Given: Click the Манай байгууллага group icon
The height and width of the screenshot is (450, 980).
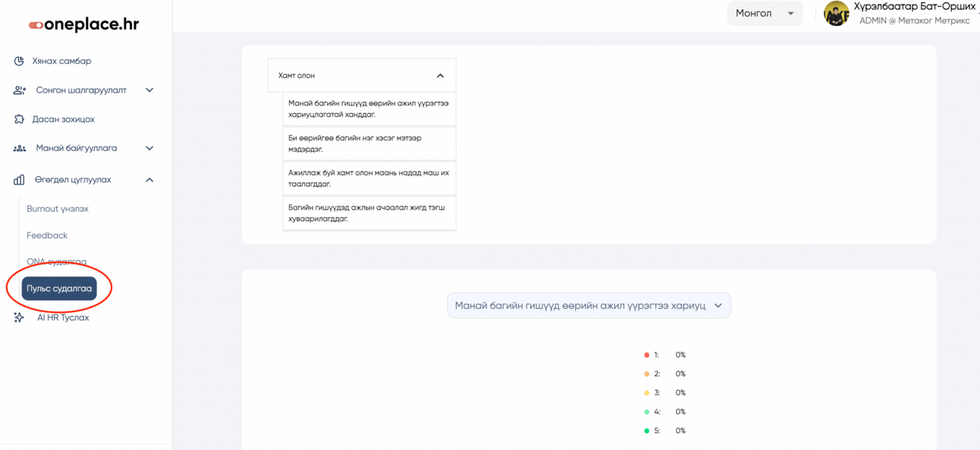Looking at the screenshot, I should click(20, 149).
